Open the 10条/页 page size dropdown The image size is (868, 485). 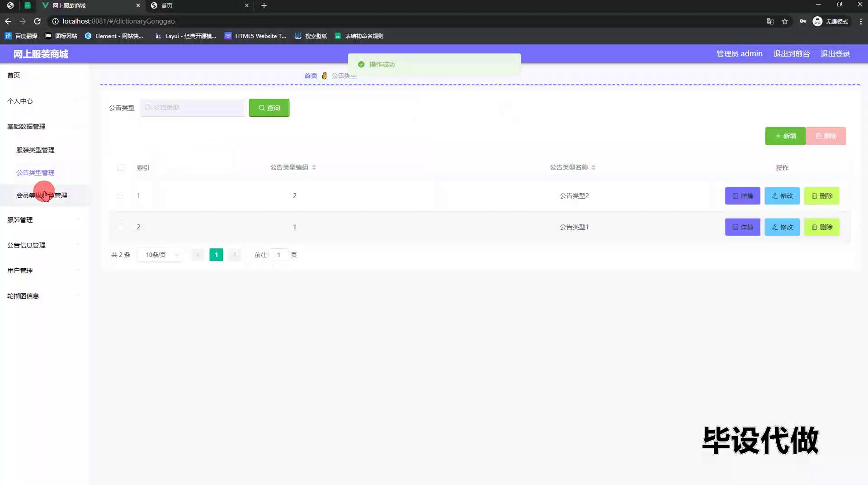point(160,255)
